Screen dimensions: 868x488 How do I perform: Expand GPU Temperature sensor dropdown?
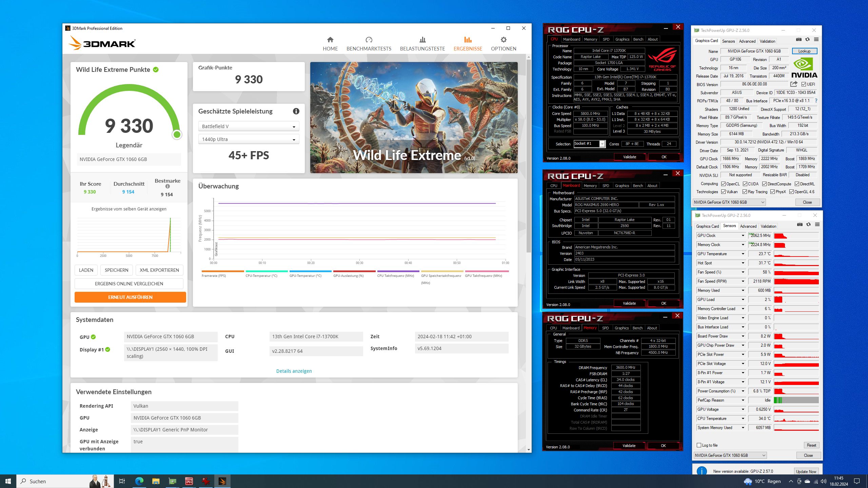pos(743,254)
